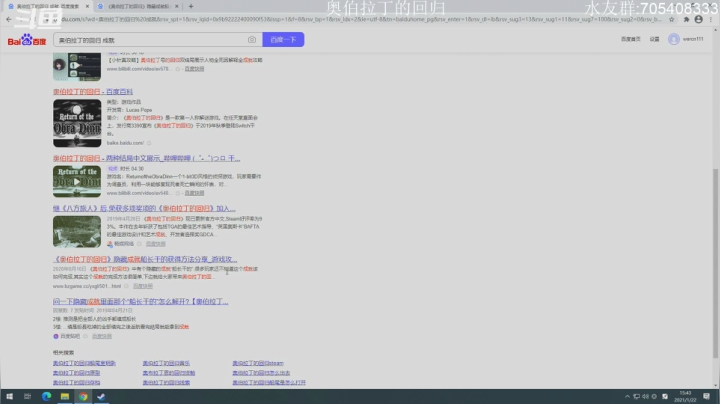Open the notification center icon
Image resolution: width=720 pixels, height=404 pixels.
click(x=707, y=396)
